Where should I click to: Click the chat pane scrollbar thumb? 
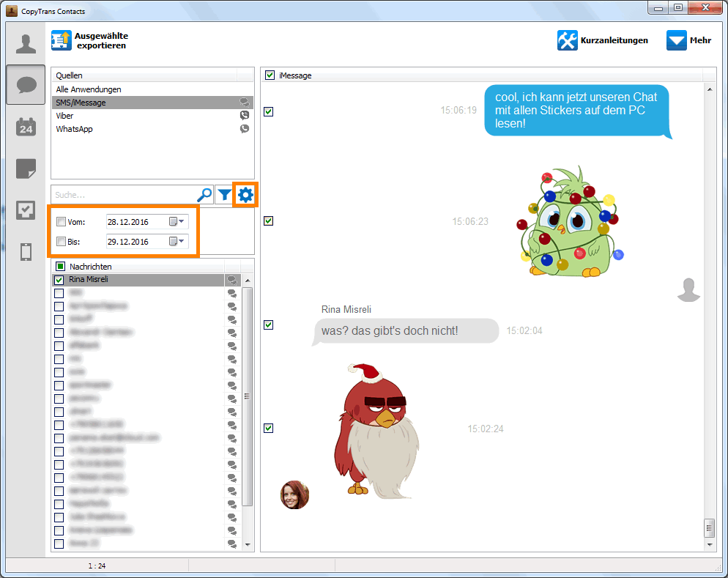[709, 527]
